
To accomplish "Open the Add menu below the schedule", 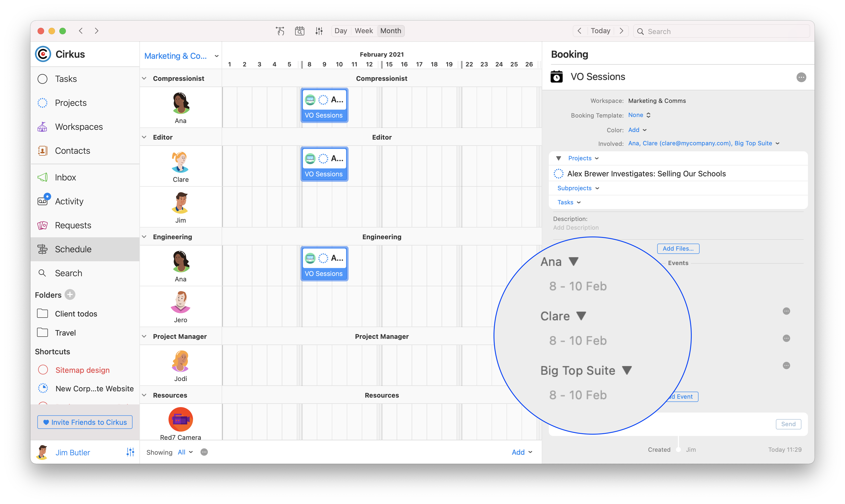I will (x=522, y=452).
